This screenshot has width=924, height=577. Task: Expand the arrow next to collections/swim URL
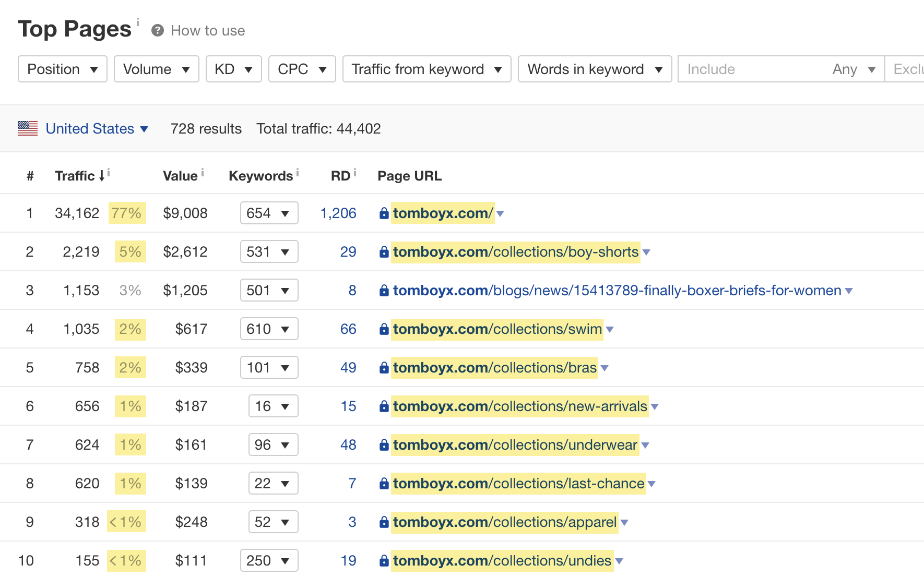610,330
